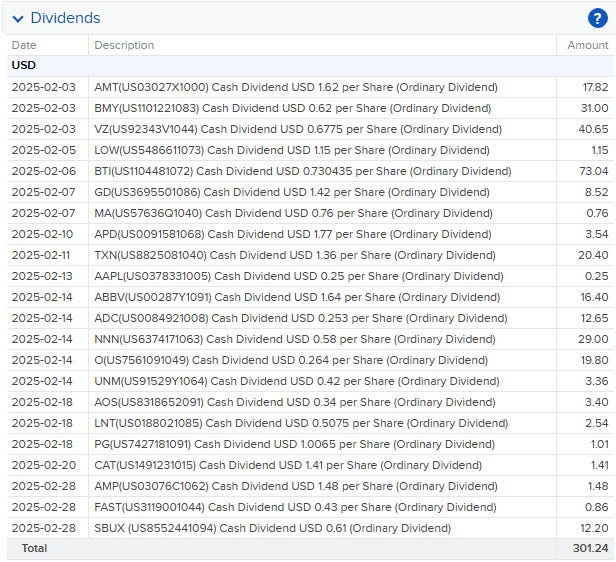Click the amount 3.40 for AOS
The image size is (616, 562).
click(x=597, y=403)
